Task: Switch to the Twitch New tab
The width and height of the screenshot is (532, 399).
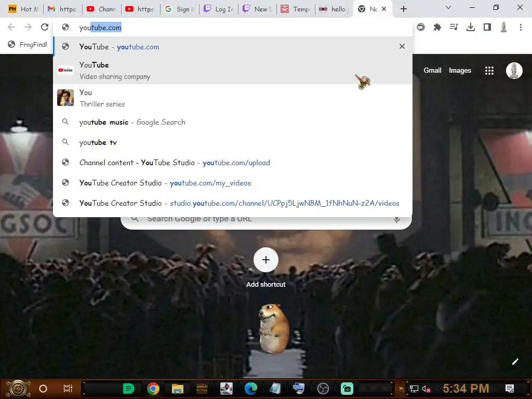Action: (258, 9)
